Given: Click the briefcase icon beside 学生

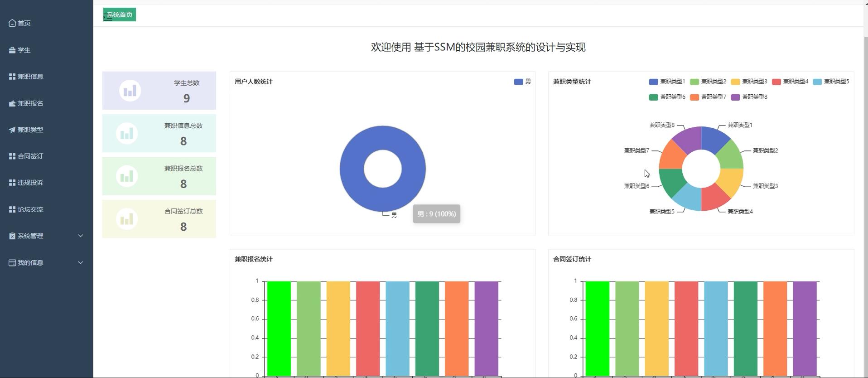Looking at the screenshot, I should pyautogui.click(x=12, y=50).
